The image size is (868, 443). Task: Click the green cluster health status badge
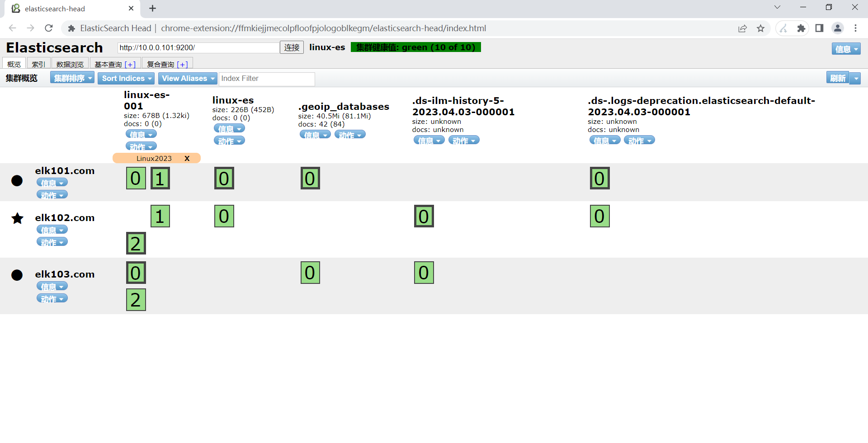[x=416, y=47]
